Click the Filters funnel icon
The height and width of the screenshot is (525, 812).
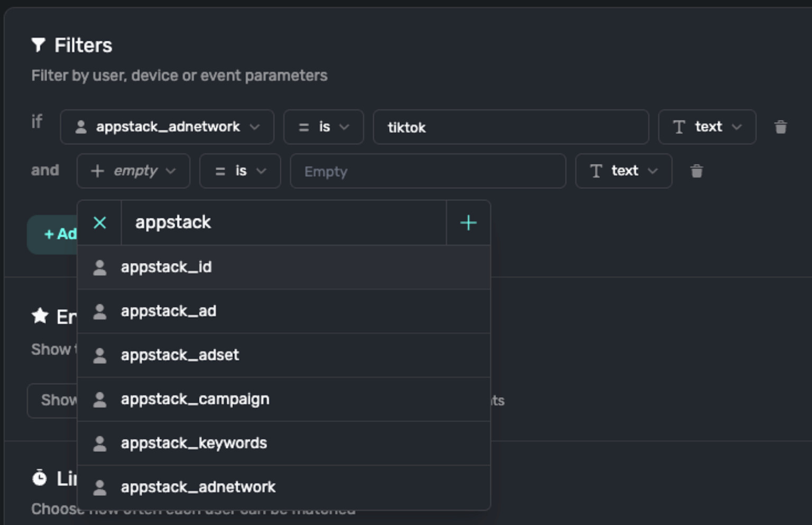(x=38, y=45)
